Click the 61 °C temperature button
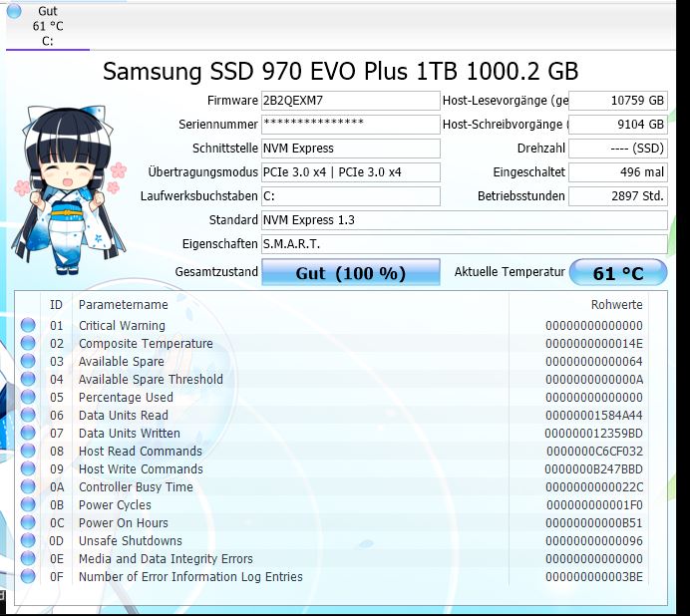This screenshot has width=690, height=616. pyautogui.click(x=618, y=272)
